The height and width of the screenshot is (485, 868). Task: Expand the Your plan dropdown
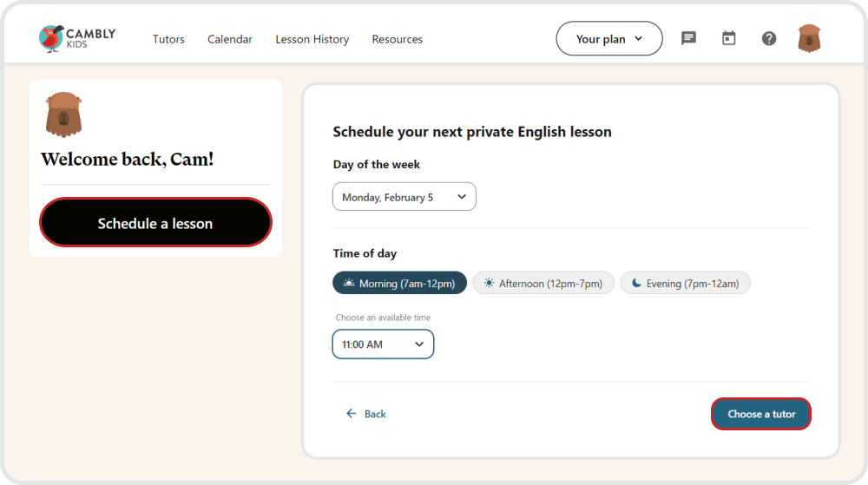coord(608,39)
